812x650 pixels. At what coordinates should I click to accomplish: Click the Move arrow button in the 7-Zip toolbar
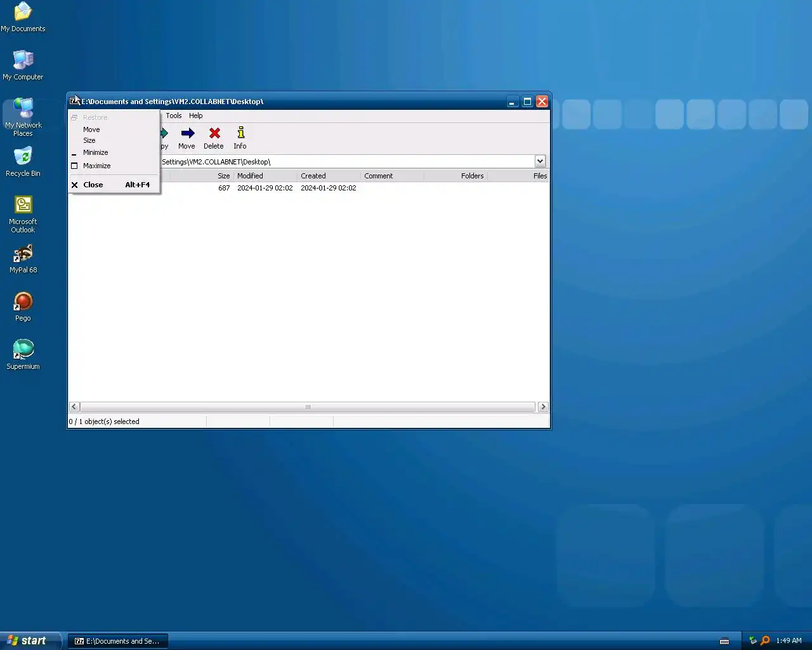pyautogui.click(x=187, y=138)
